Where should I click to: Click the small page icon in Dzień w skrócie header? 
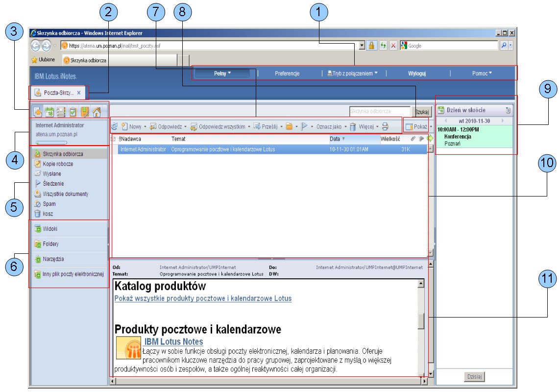(508, 110)
